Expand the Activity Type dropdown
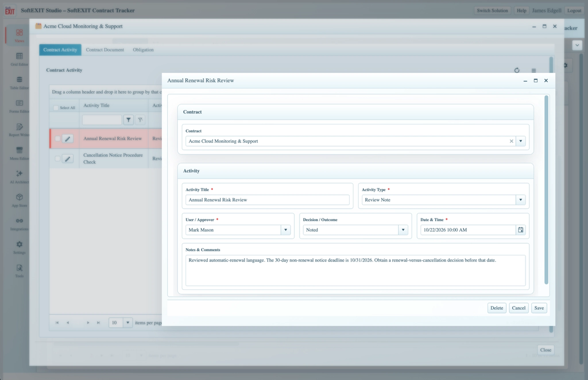The image size is (588, 380). point(521,200)
